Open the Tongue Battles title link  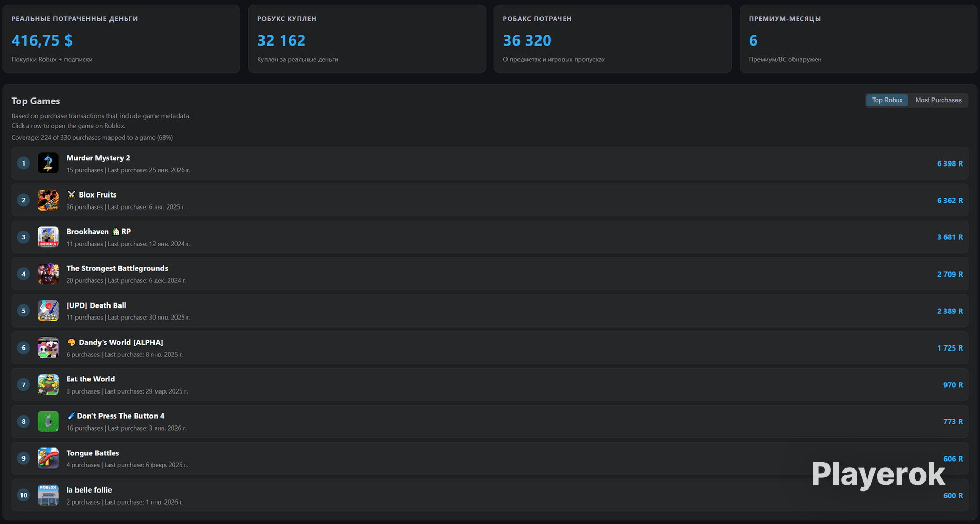(x=93, y=453)
